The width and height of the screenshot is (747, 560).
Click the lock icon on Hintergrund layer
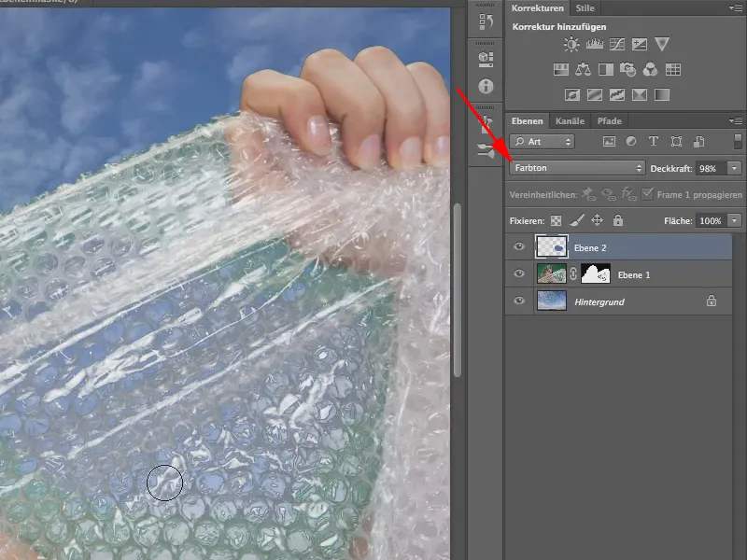[x=712, y=301]
